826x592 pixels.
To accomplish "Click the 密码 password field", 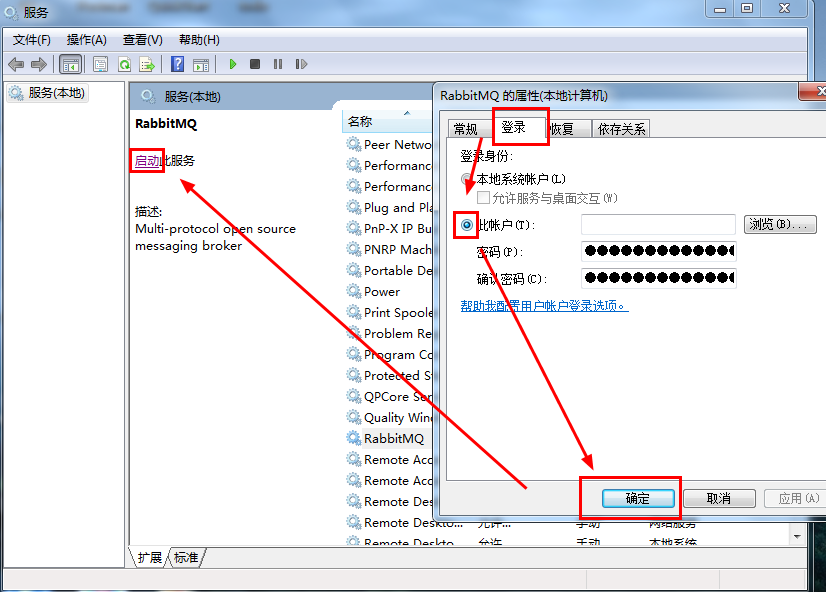I will tap(658, 251).
